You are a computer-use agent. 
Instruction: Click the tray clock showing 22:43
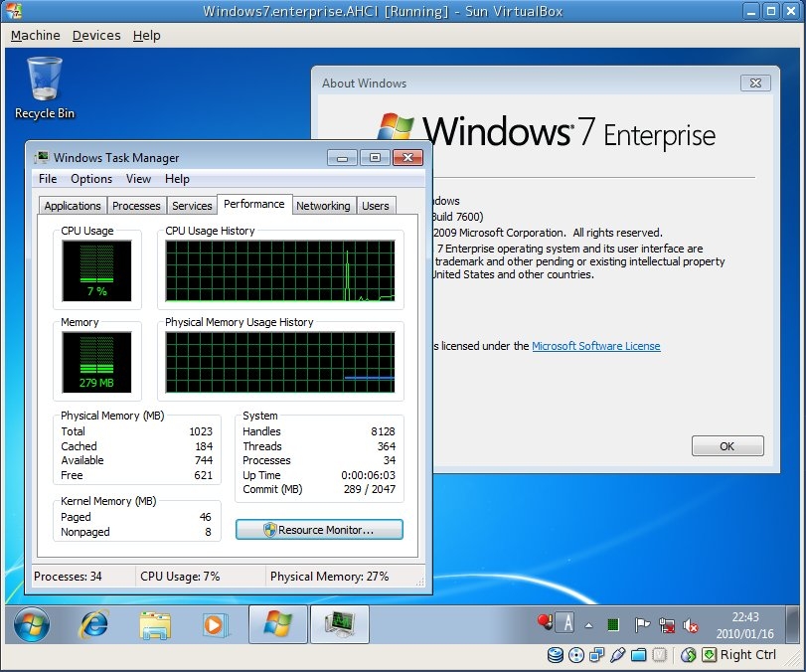coord(744,625)
